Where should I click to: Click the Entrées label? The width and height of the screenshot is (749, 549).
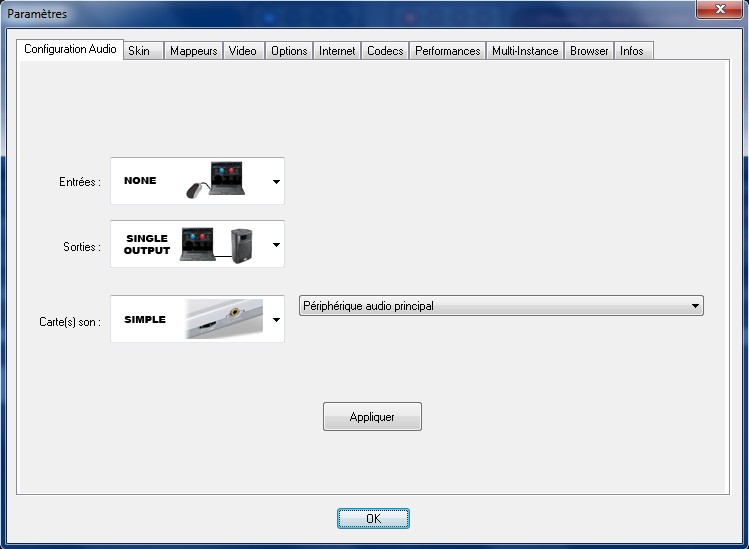coord(80,182)
